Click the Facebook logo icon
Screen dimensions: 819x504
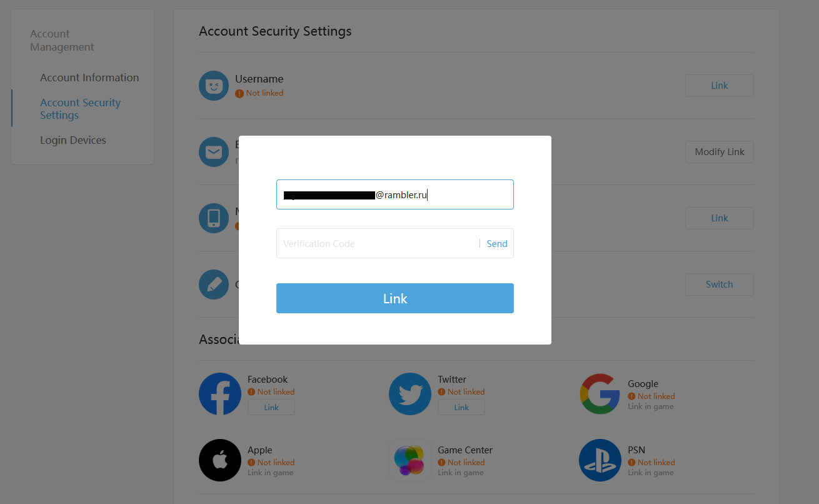220,394
